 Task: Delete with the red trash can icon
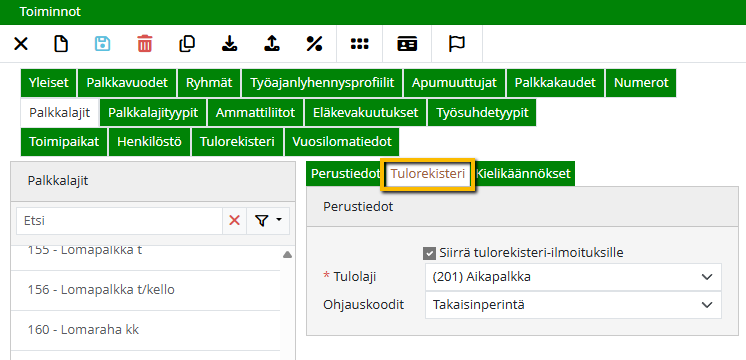pos(145,44)
